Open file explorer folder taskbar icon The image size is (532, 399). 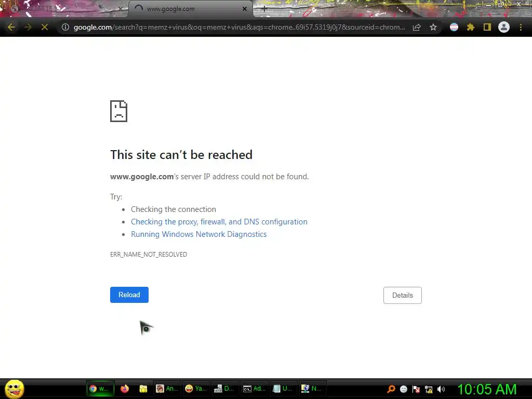tap(143, 389)
